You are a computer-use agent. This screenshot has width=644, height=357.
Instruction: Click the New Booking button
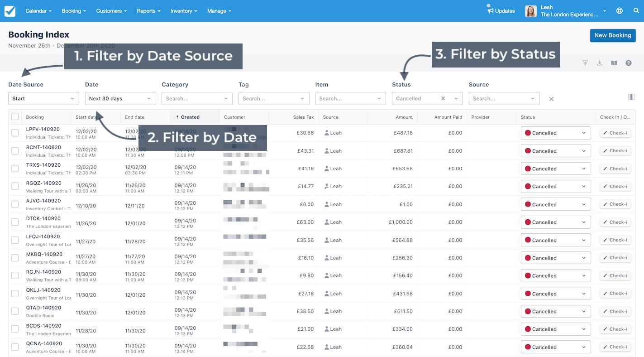[x=613, y=35]
